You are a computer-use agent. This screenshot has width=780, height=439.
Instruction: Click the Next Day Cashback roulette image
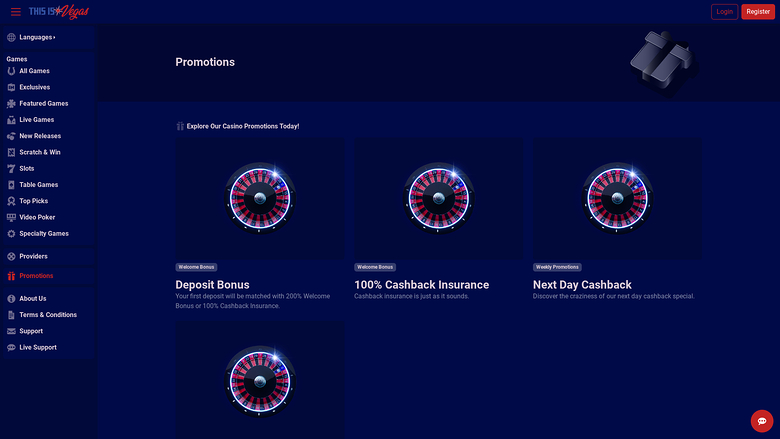(616, 198)
